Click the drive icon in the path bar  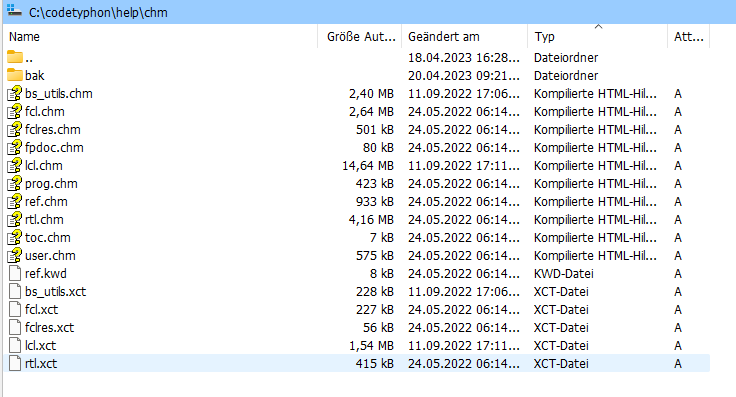(14, 10)
